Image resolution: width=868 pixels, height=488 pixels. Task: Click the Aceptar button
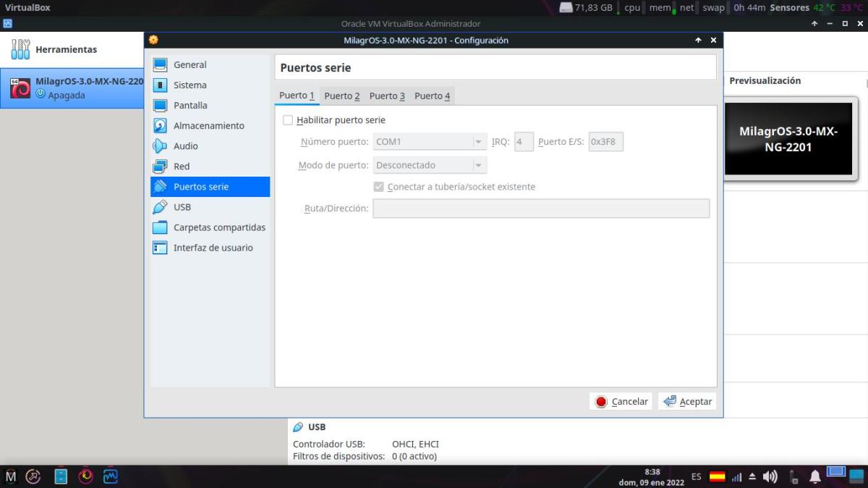(687, 401)
